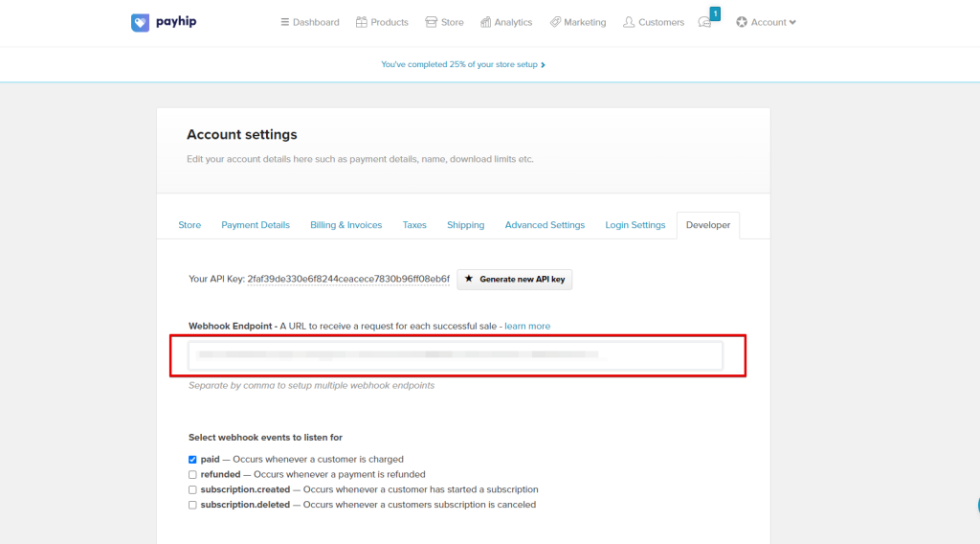Click Generate new API key button

[515, 280]
